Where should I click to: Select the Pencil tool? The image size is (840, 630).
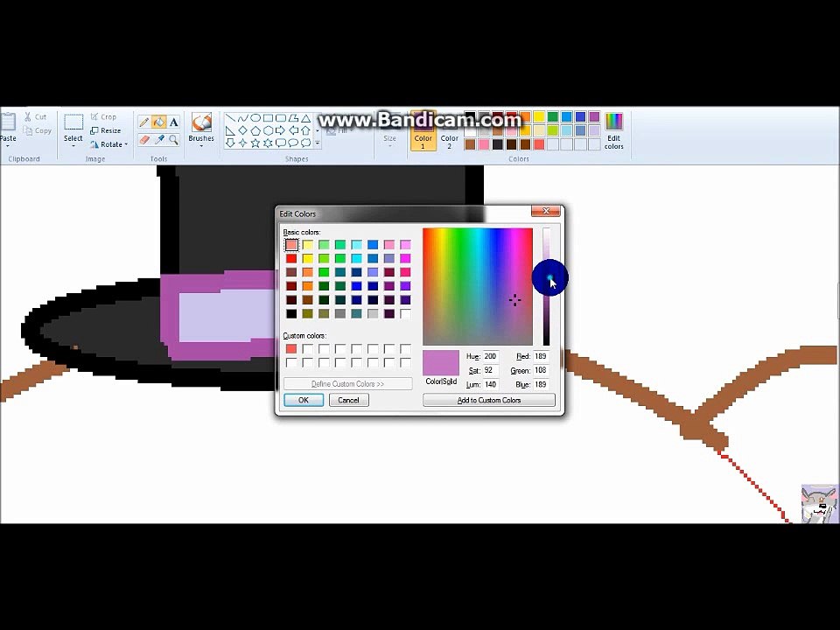(143, 122)
